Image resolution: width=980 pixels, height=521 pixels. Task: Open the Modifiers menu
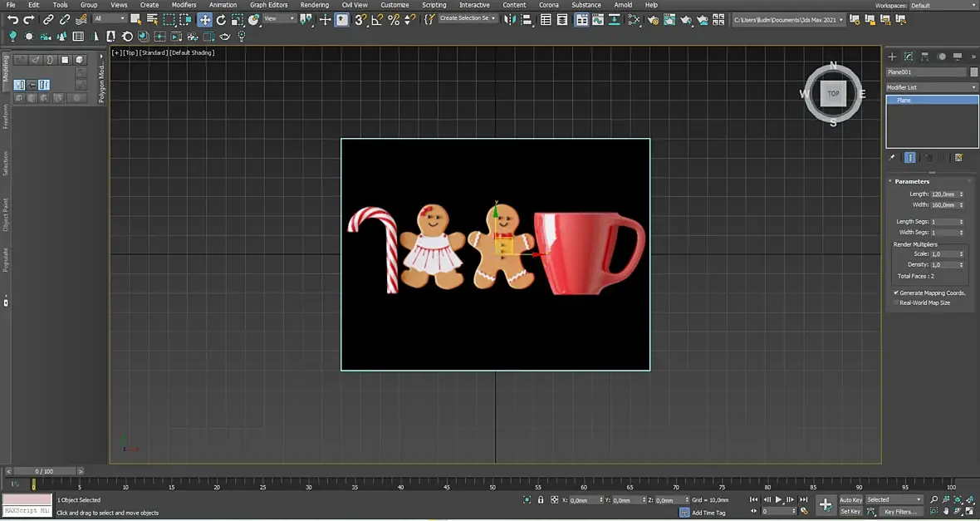tap(184, 5)
